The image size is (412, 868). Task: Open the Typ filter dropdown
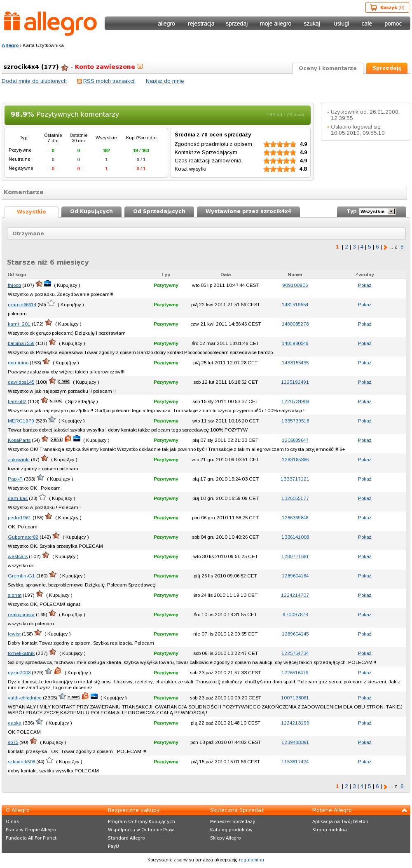point(377,211)
